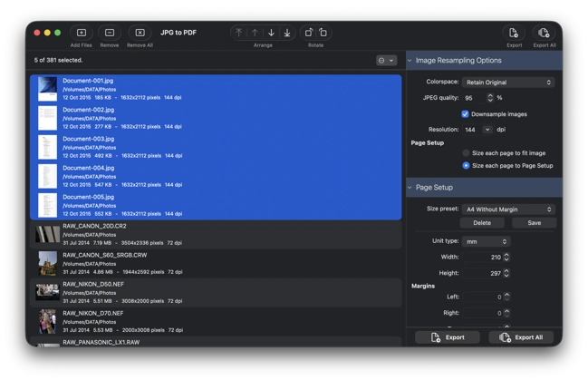Click the Width value field
Screen dimensions: 588x380
tap(483, 258)
